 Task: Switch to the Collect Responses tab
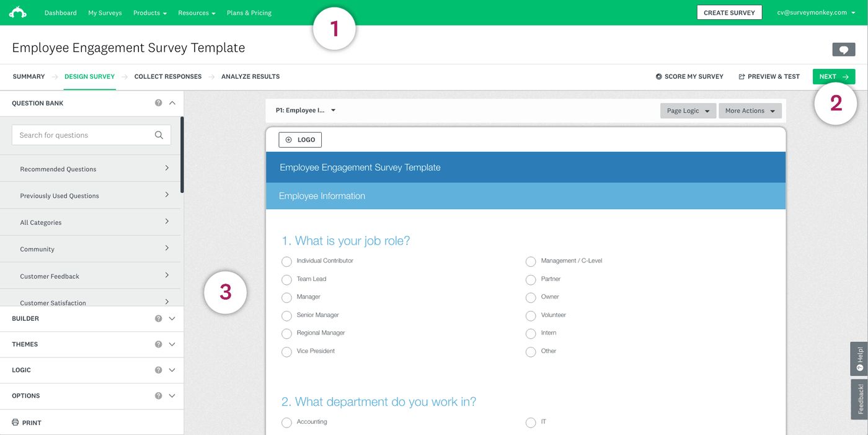[167, 77]
